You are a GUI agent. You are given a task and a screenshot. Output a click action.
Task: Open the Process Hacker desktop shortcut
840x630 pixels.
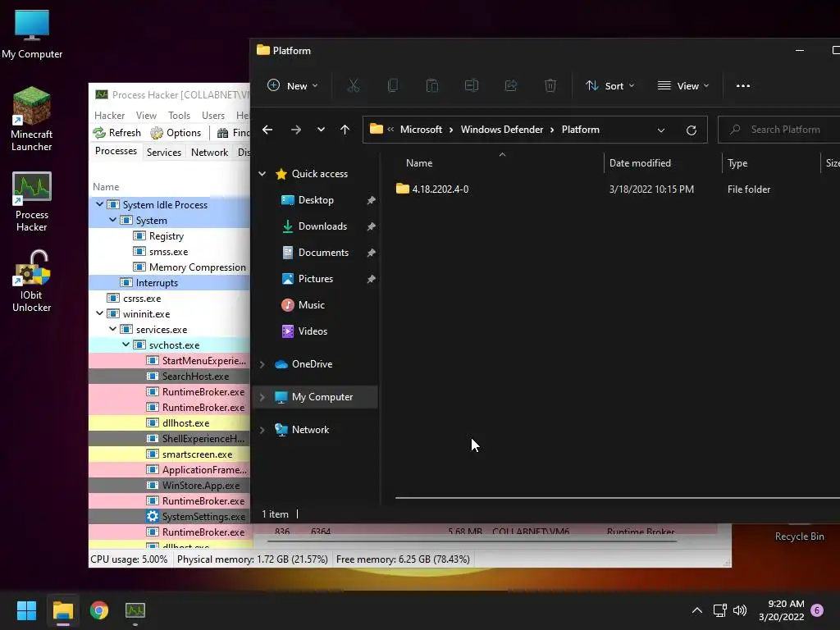tap(32, 202)
